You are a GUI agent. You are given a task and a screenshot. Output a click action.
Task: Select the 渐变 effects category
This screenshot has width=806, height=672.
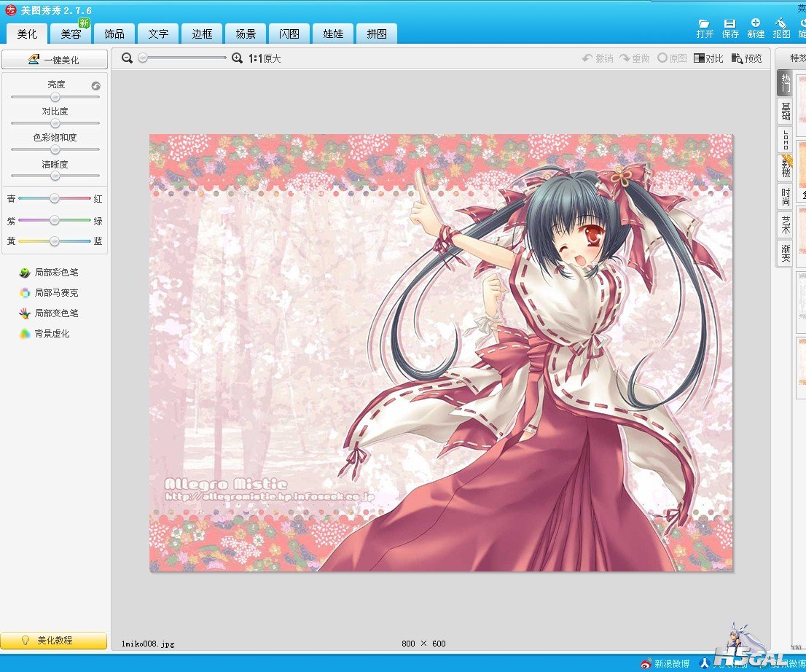click(785, 254)
